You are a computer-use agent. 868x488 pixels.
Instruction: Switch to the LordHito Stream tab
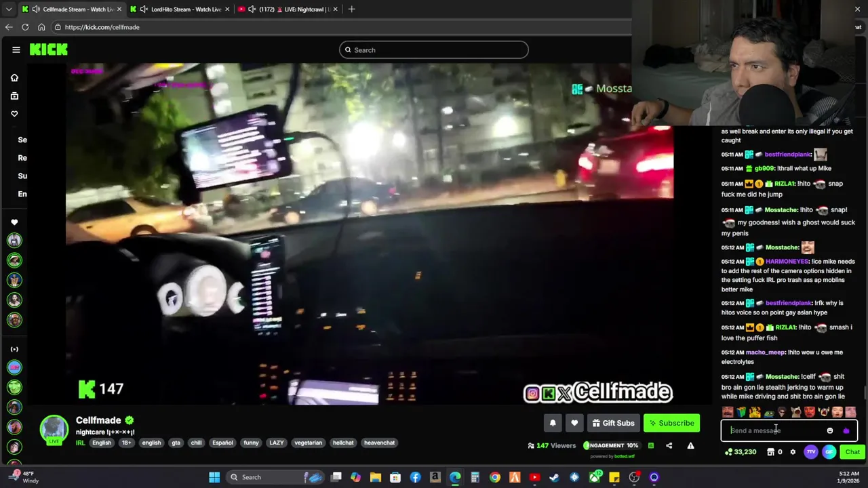click(181, 9)
